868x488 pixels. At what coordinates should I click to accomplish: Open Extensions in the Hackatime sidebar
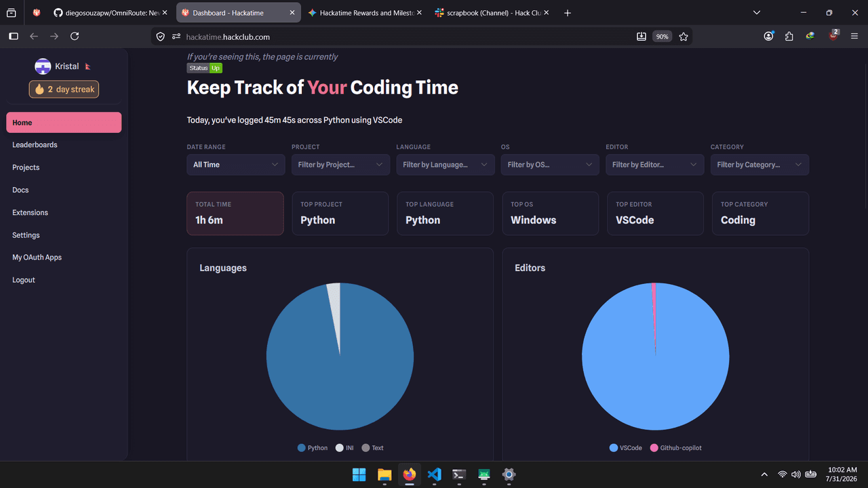coord(64,212)
